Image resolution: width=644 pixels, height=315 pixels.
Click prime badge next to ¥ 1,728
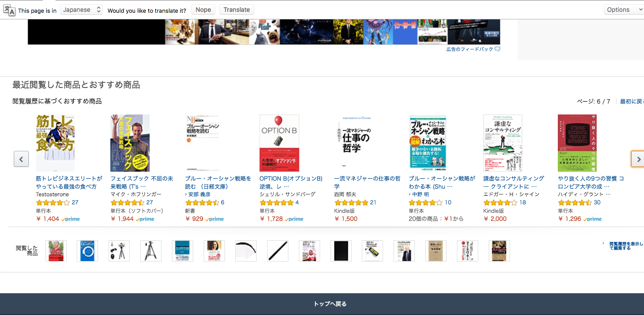click(294, 219)
